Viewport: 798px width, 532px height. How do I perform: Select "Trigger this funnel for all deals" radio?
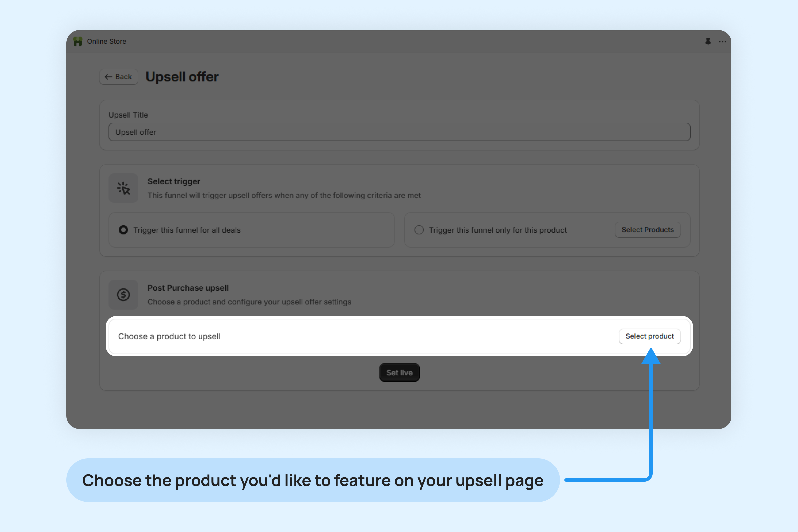click(x=123, y=230)
